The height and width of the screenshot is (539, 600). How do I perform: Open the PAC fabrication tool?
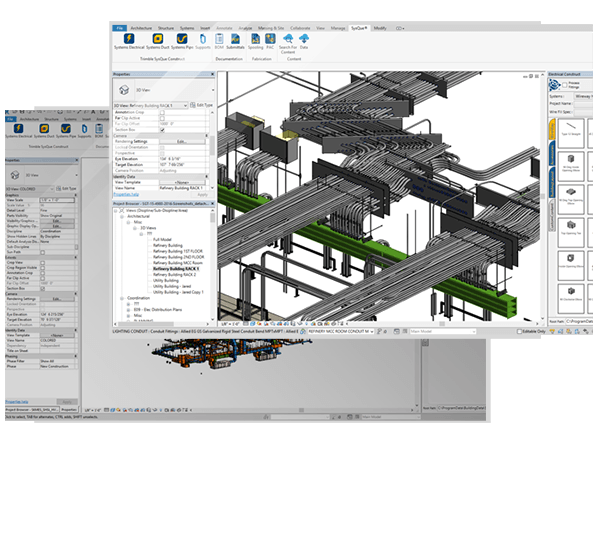coord(270,41)
